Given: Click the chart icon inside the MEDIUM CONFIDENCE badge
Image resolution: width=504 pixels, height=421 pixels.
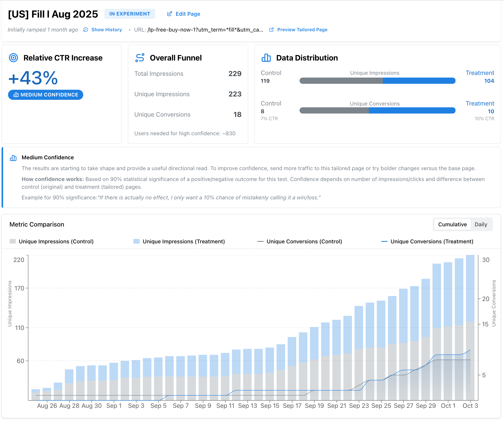Looking at the screenshot, I should (16, 95).
